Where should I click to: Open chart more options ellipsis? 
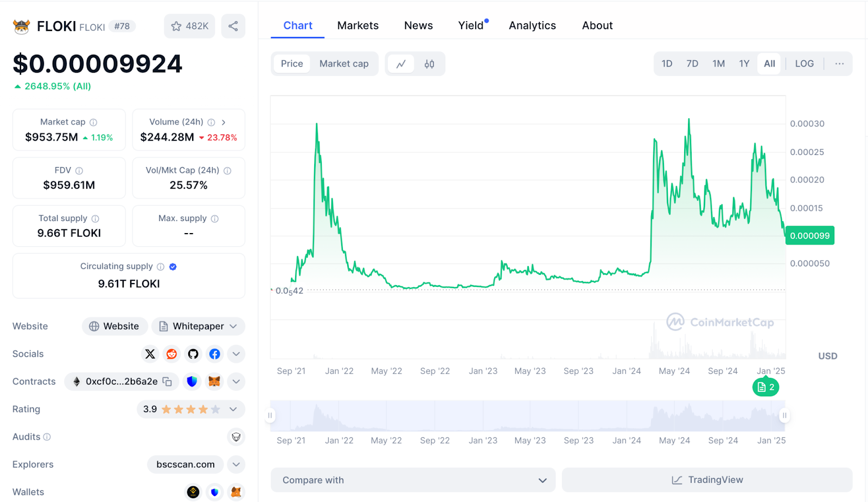point(839,64)
